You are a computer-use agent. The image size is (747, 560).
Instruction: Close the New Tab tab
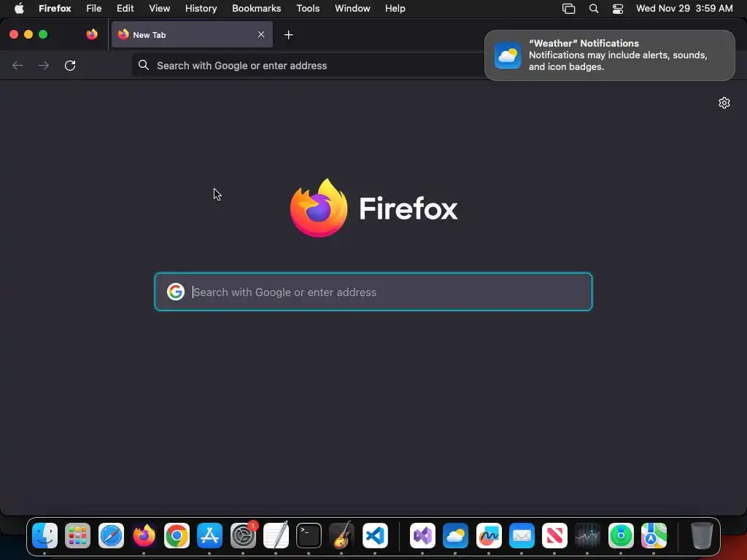[x=261, y=34]
